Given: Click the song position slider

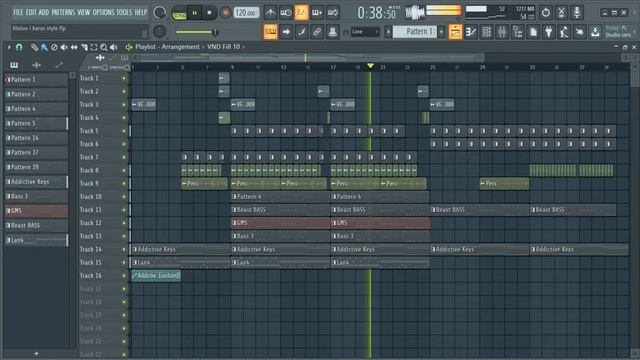Looking at the screenshot, I should click(x=198, y=32).
